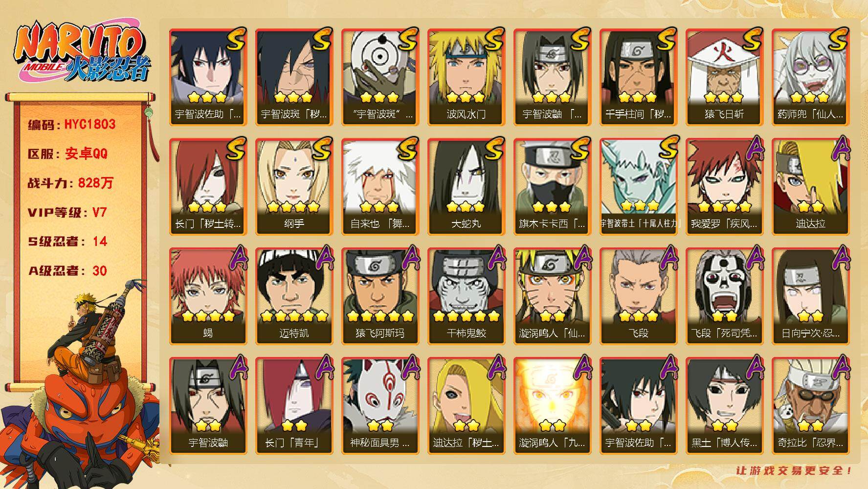Select the 波风水门 ninja card

(466, 77)
